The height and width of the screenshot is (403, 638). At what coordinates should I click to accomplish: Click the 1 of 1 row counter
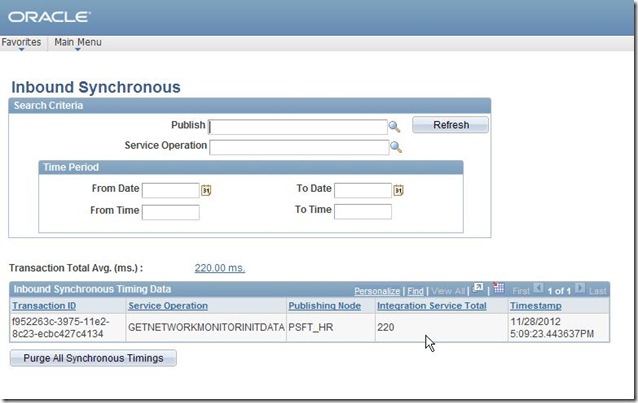click(559, 291)
